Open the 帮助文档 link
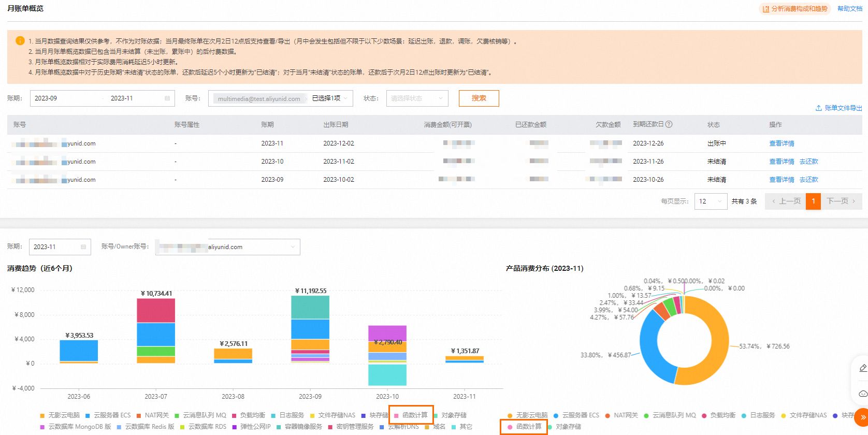 click(x=850, y=9)
